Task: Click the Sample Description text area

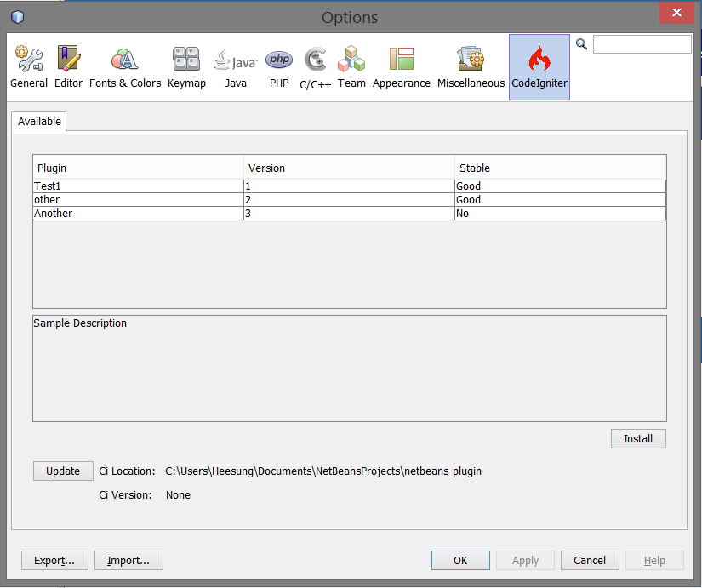Action: click(x=350, y=368)
